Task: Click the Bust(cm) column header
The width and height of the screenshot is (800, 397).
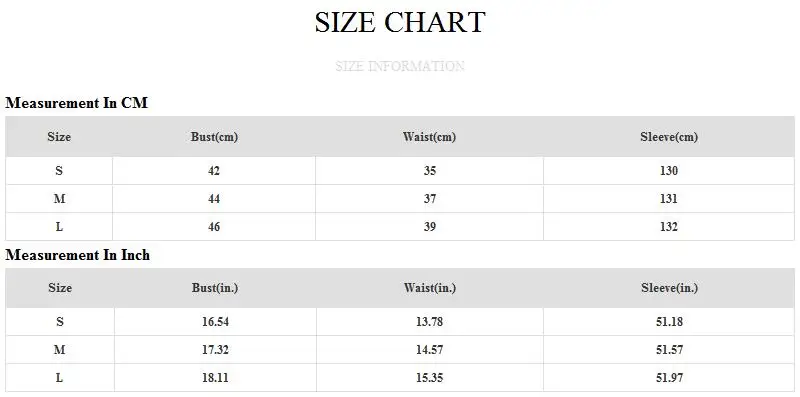Action: coord(214,137)
